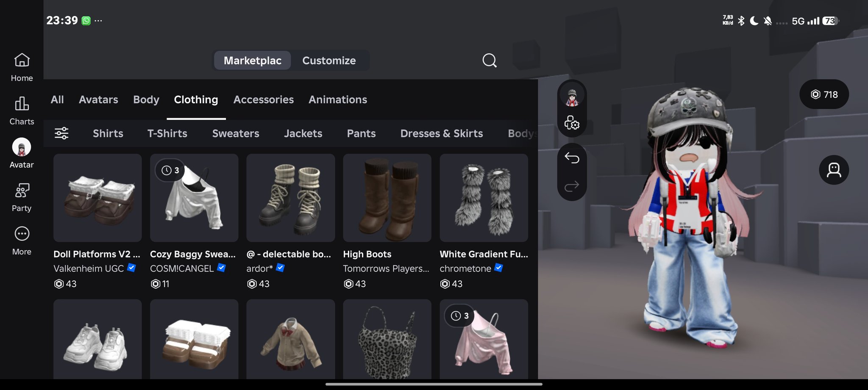Click the redo arrow button
The height and width of the screenshot is (390, 868).
pos(572,186)
